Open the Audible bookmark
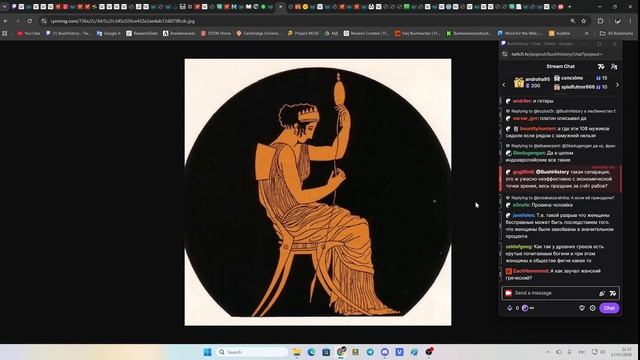Image resolution: width=640 pixels, height=360 pixels. 560,33
